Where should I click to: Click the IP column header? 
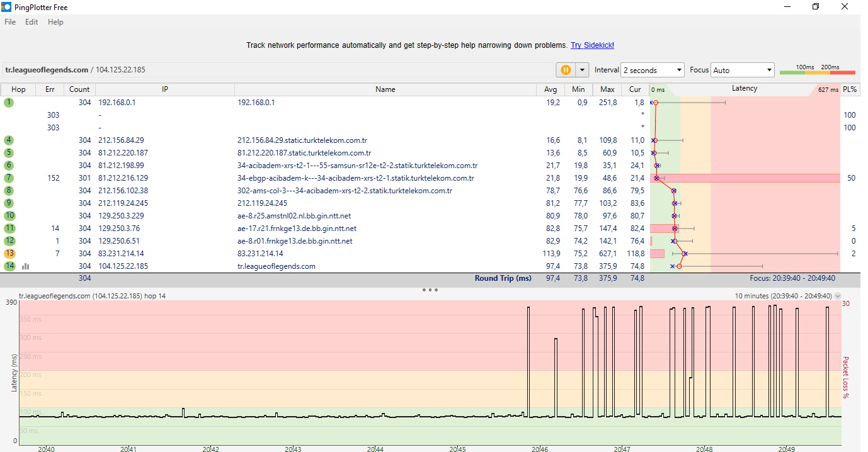pos(165,89)
